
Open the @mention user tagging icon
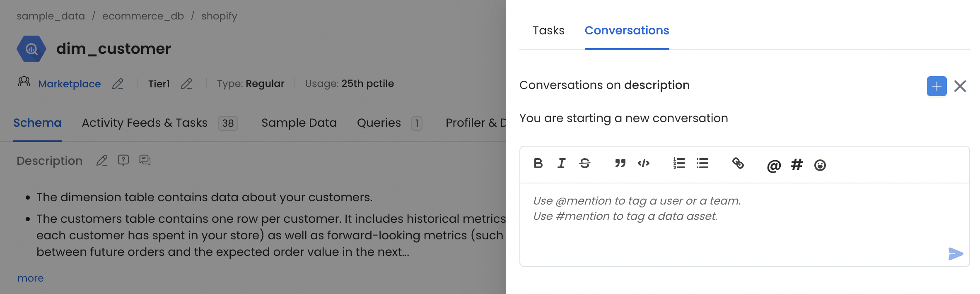point(773,165)
